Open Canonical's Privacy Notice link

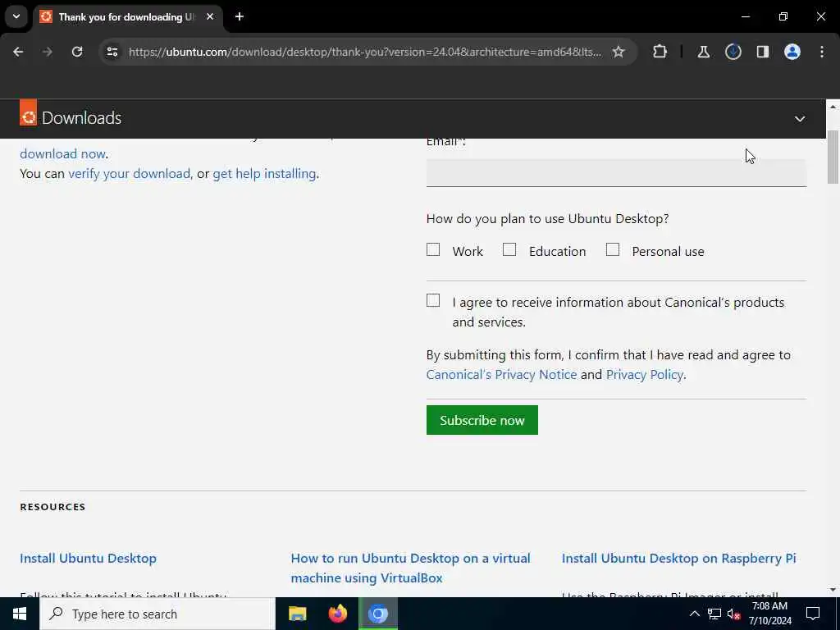(x=501, y=374)
